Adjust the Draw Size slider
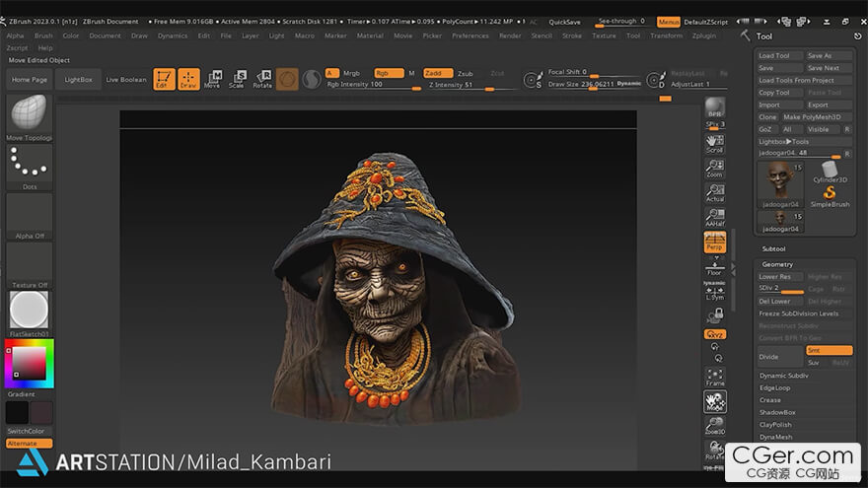 tap(594, 84)
